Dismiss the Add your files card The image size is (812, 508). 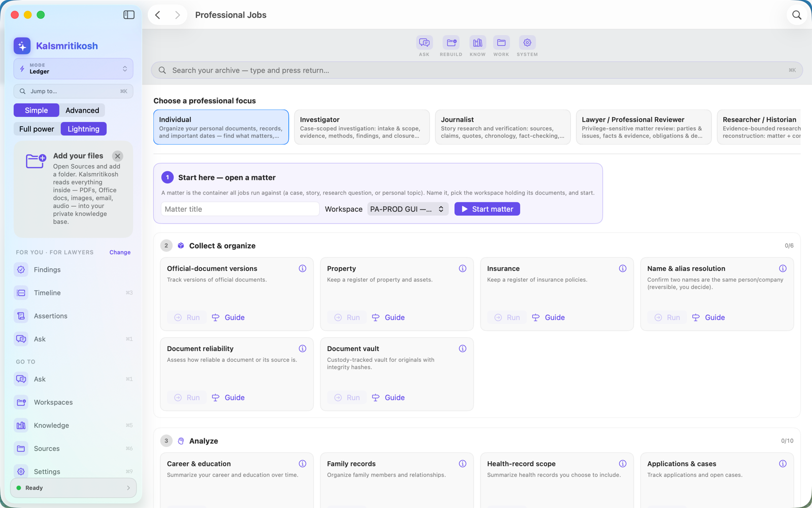click(x=118, y=156)
